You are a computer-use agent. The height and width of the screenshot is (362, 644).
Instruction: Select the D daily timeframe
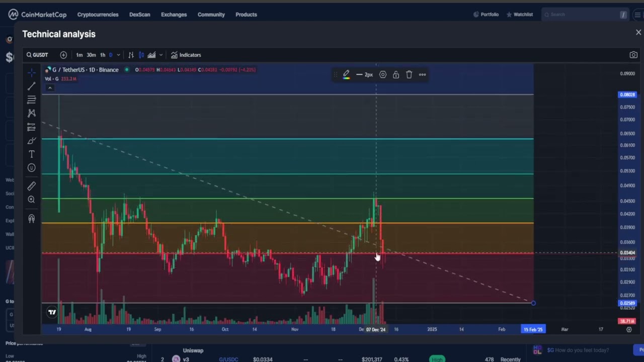pos(111,55)
